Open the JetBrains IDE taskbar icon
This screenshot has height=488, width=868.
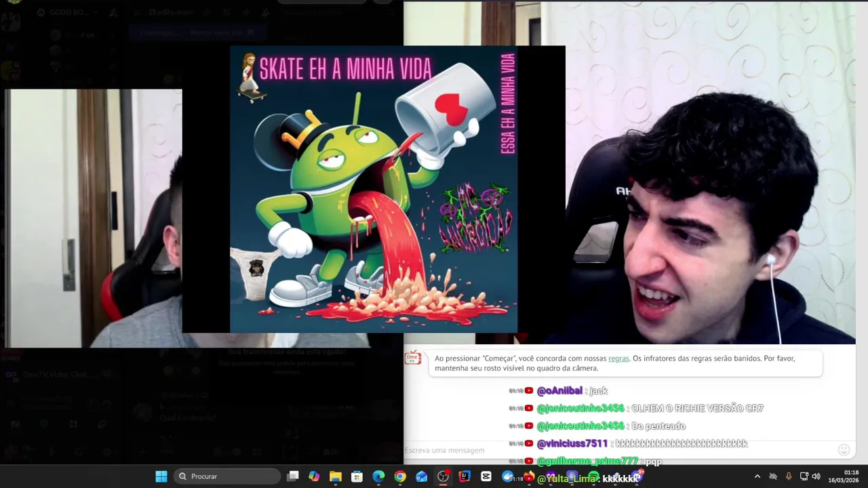click(465, 476)
